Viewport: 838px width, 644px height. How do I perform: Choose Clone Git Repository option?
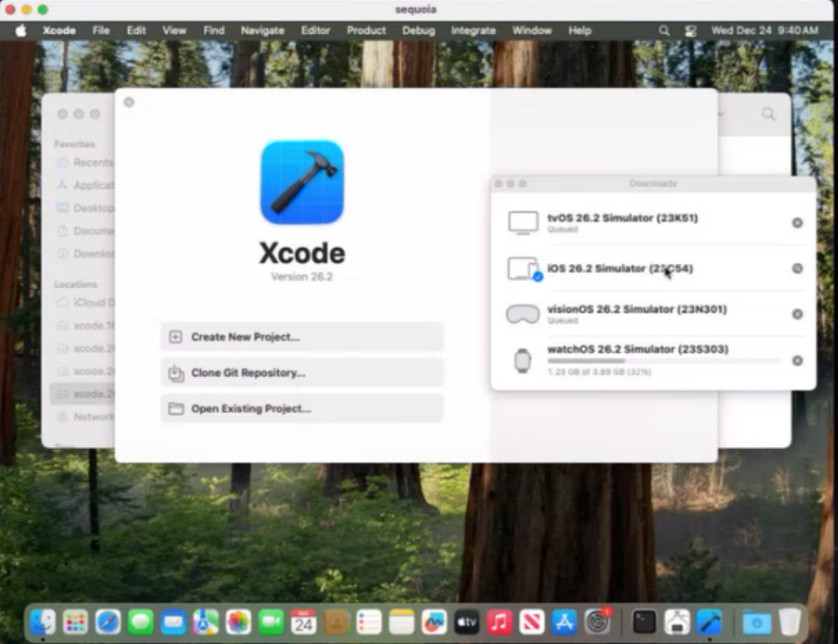[302, 372]
